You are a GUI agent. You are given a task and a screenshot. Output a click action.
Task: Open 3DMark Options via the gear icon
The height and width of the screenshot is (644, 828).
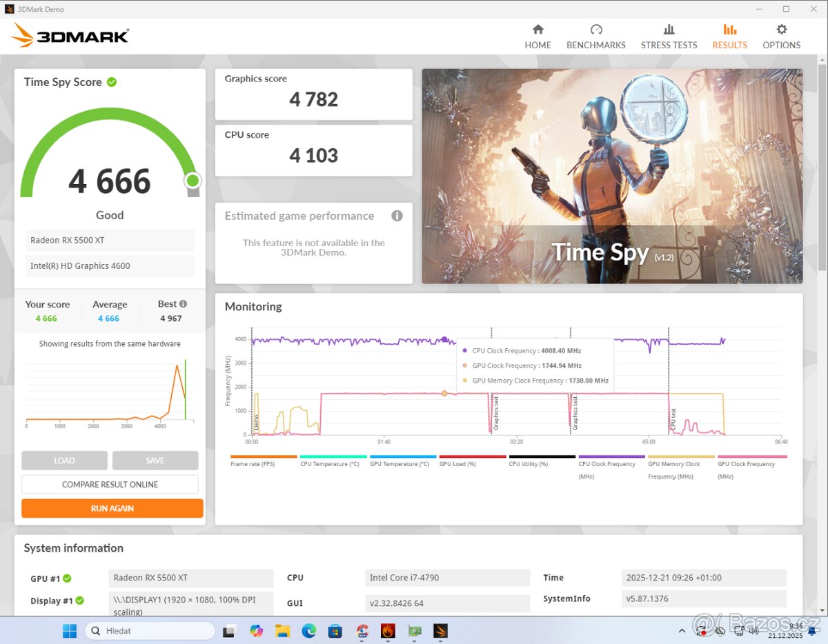click(x=780, y=34)
